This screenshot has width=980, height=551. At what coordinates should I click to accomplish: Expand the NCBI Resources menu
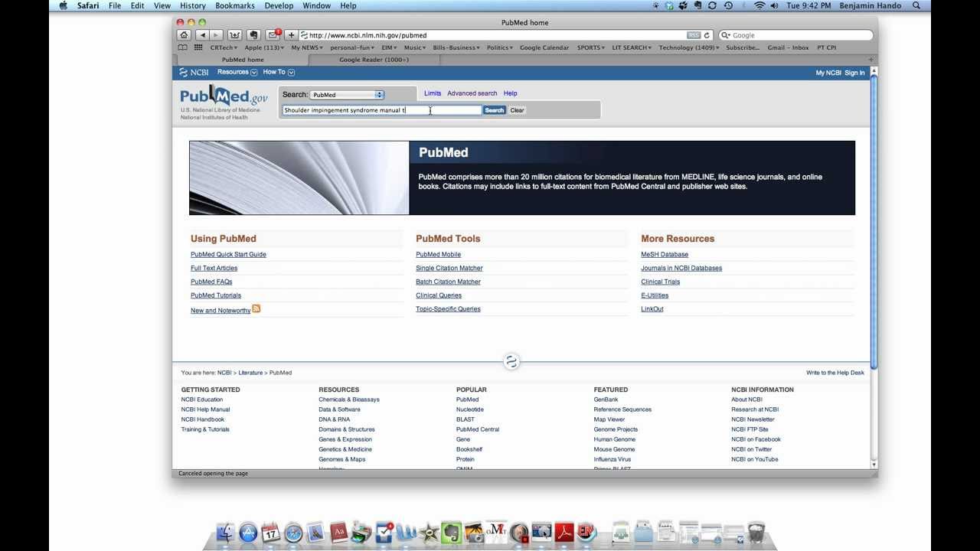click(237, 72)
